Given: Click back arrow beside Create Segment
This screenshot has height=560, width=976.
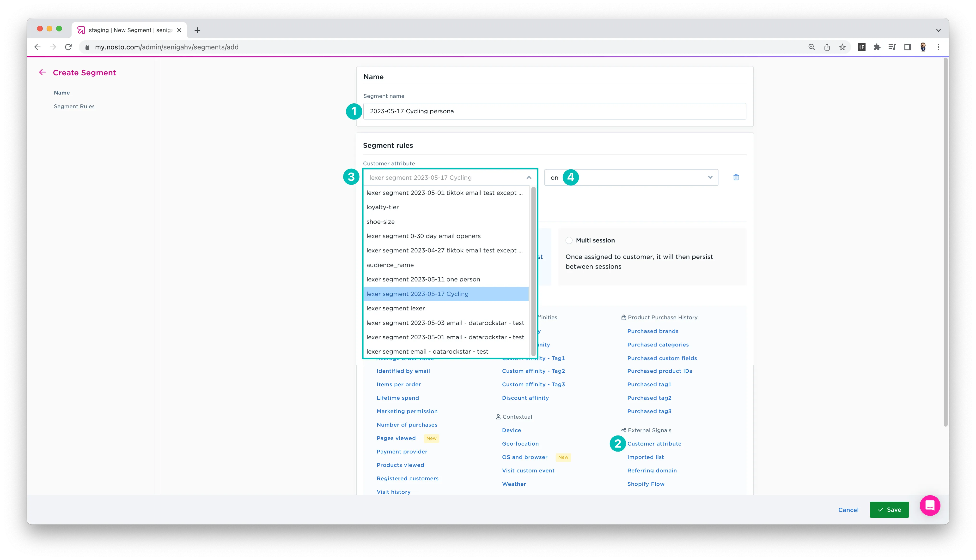Looking at the screenshot, I should [x=42, y=72].
